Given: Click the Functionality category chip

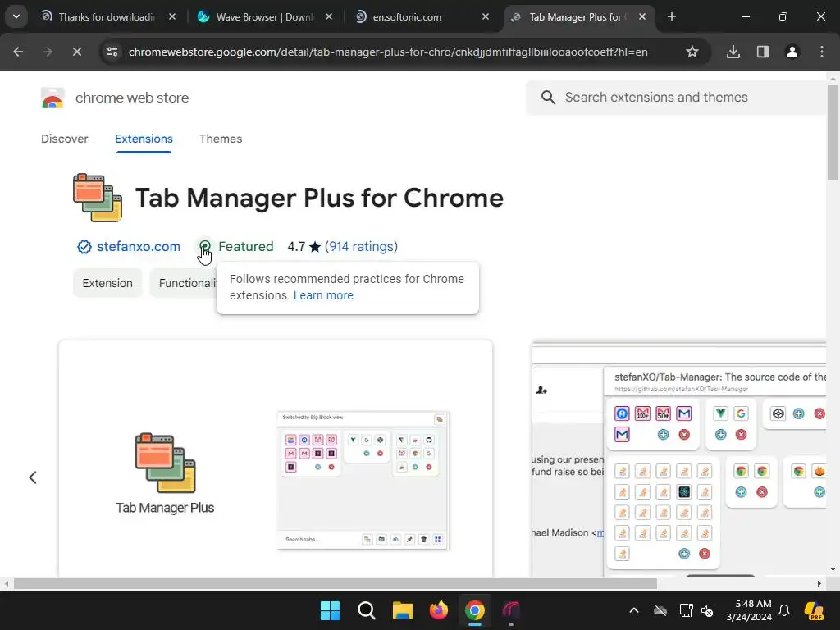Looking at the screenshot, I should [184, 283].
